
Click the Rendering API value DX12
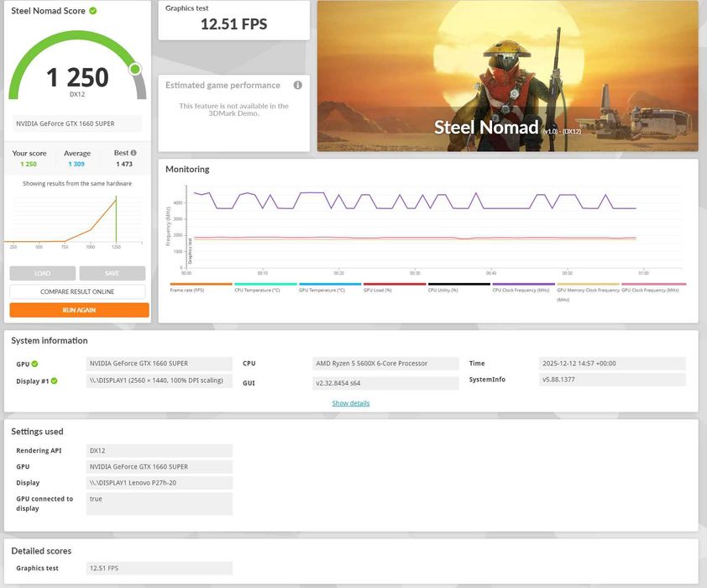tap(160, 450)
